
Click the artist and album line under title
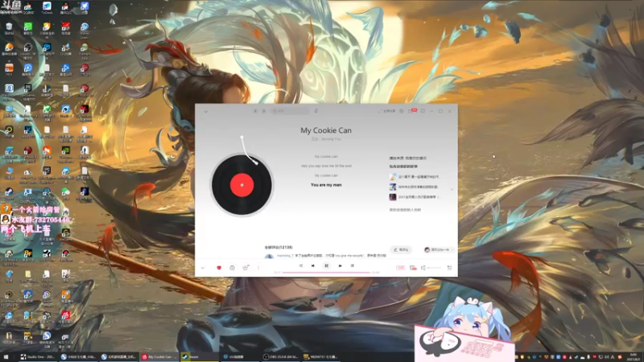coord(326,139)
